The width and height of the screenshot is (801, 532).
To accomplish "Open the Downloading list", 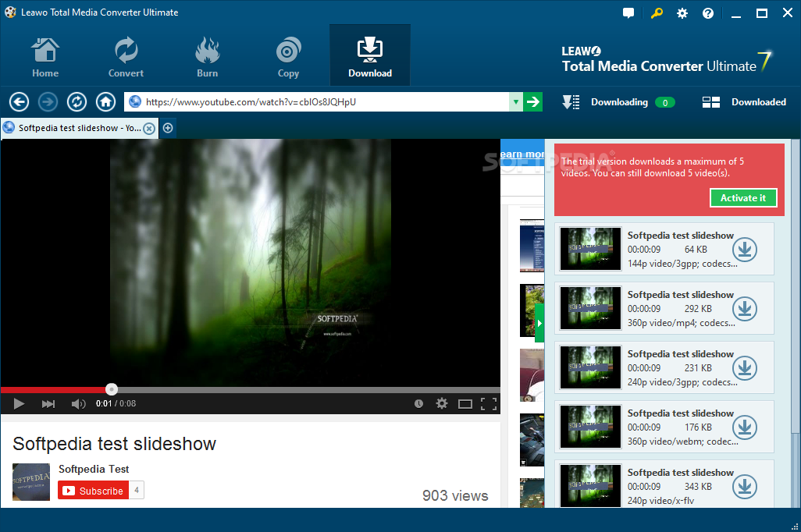I will (x=619, y=102).
